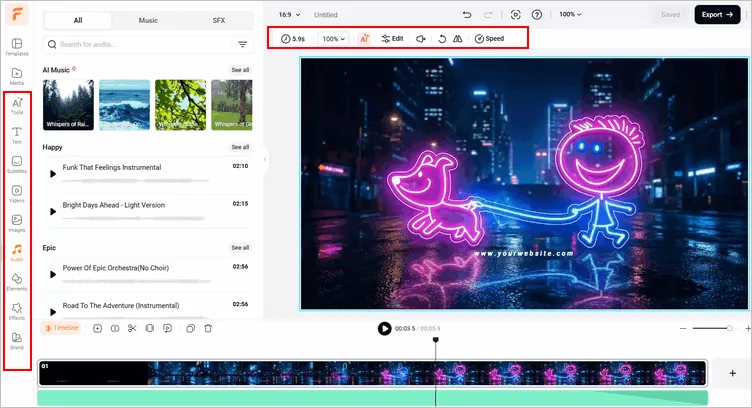The image size is (752, 408).
Task: Select the Text tool in sidebar
Action: coord(17,135)
